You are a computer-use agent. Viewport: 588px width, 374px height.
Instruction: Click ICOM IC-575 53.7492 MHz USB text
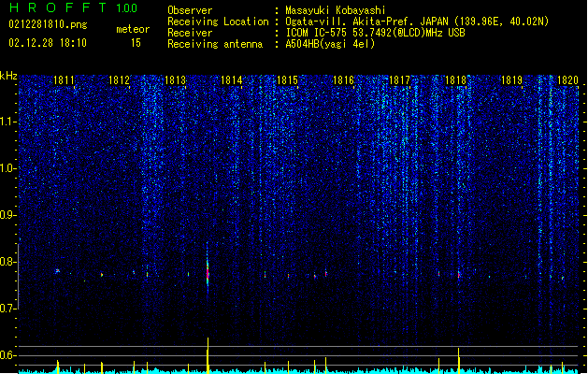coord(376,33)
